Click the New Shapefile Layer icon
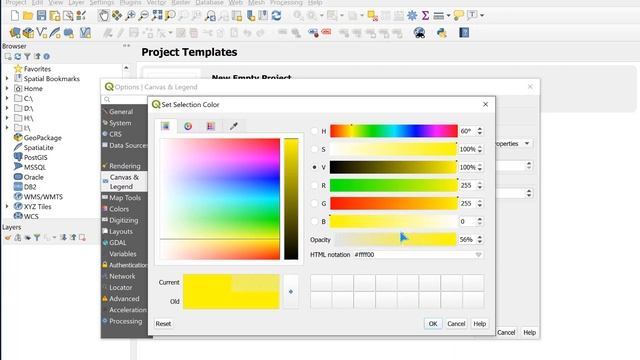The width and height of the screenshot is (640, 360). pos(42,33)
